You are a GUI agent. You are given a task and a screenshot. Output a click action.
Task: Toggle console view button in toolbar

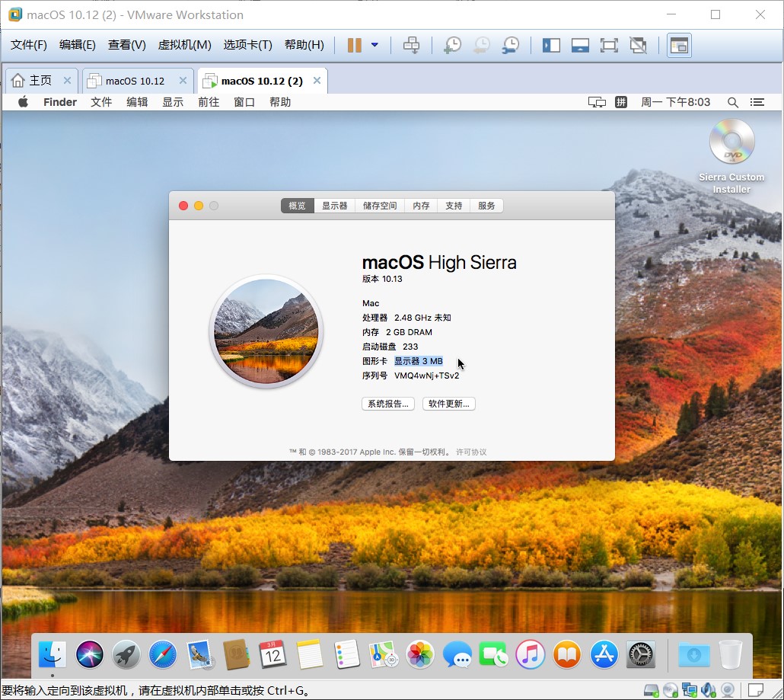pyautogui.click(x=679, y=46)
